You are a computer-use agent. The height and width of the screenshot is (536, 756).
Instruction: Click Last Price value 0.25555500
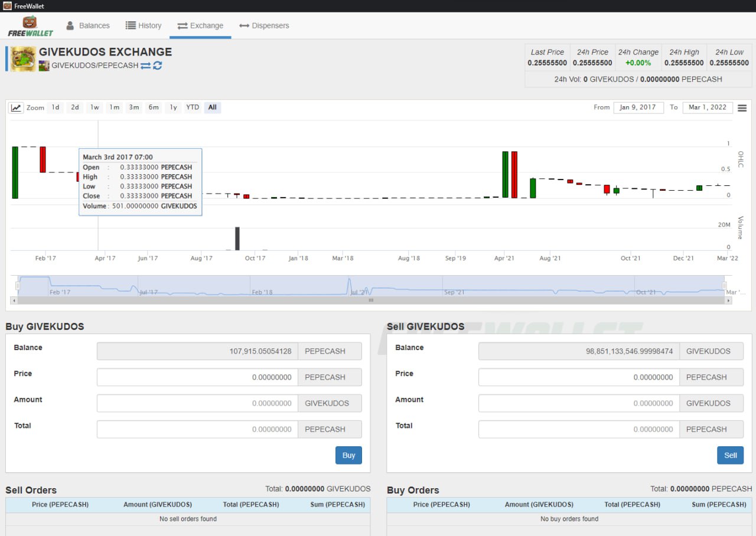pyautogui.click(x=548, y=63)
